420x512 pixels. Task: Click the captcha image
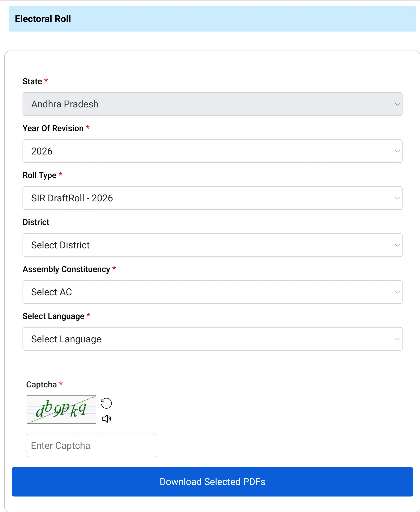click(x=61, y=409)
